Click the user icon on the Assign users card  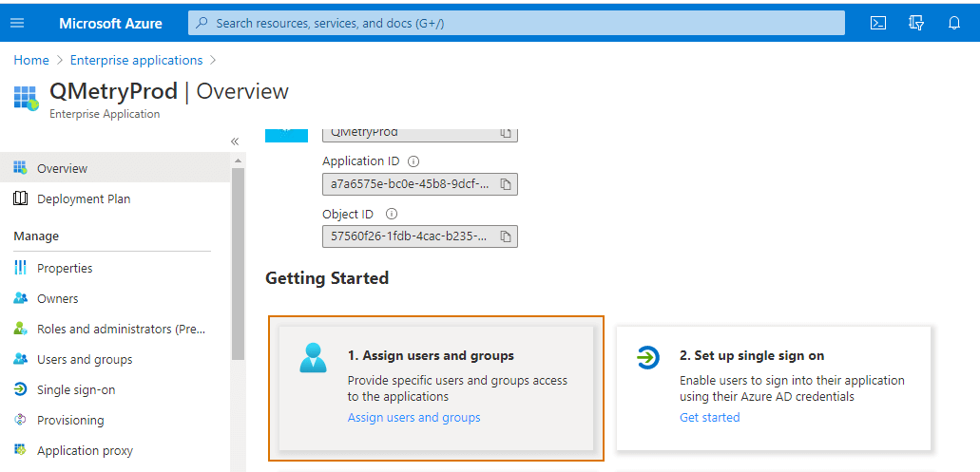pos(313,358)
